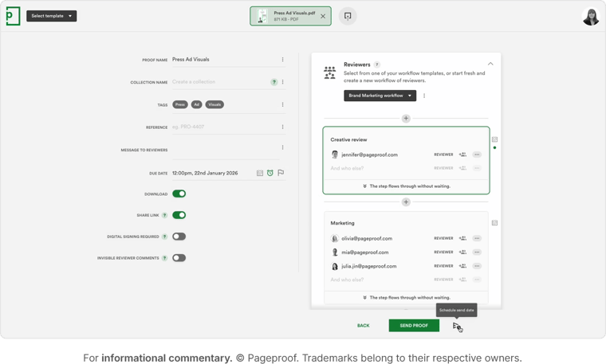
Task: Click the due date reminder clock icon
Action: pyautogui.click(x=270, y=173)
